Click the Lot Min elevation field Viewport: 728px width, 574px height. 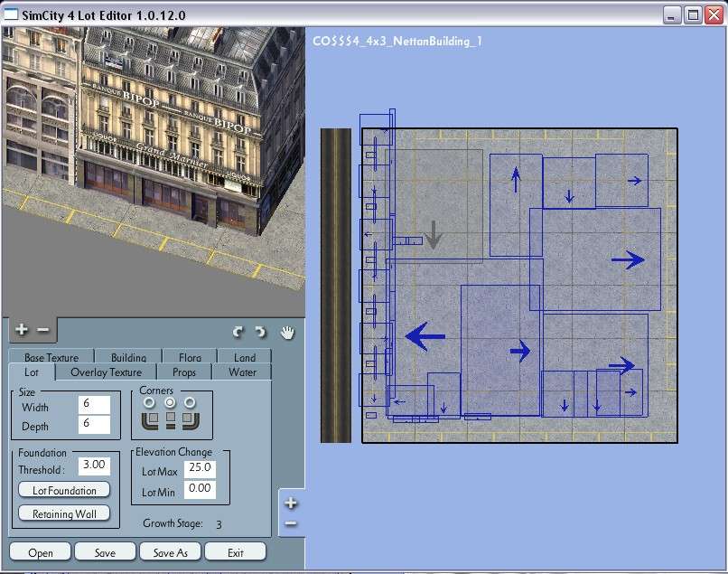tap(200, 489)
